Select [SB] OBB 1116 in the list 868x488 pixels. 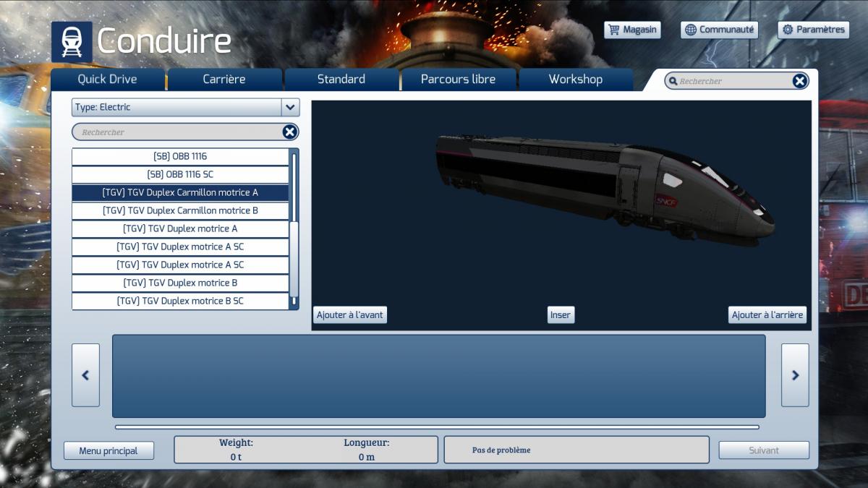coord(180,156)
